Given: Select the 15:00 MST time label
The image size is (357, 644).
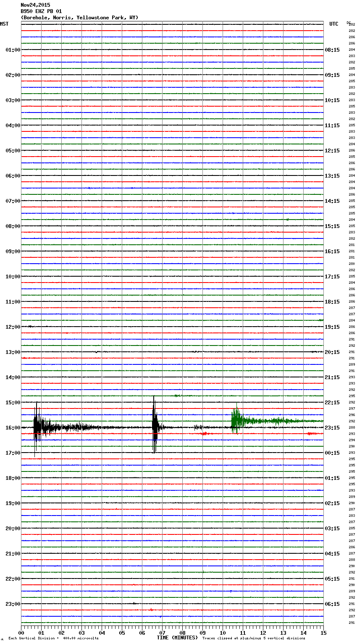Looking at the screenshot, I should tap(13, 403).
